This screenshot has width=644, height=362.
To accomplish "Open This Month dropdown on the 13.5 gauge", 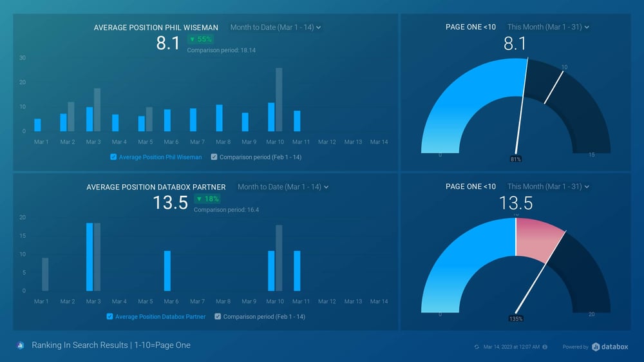I will pos(548,187).
